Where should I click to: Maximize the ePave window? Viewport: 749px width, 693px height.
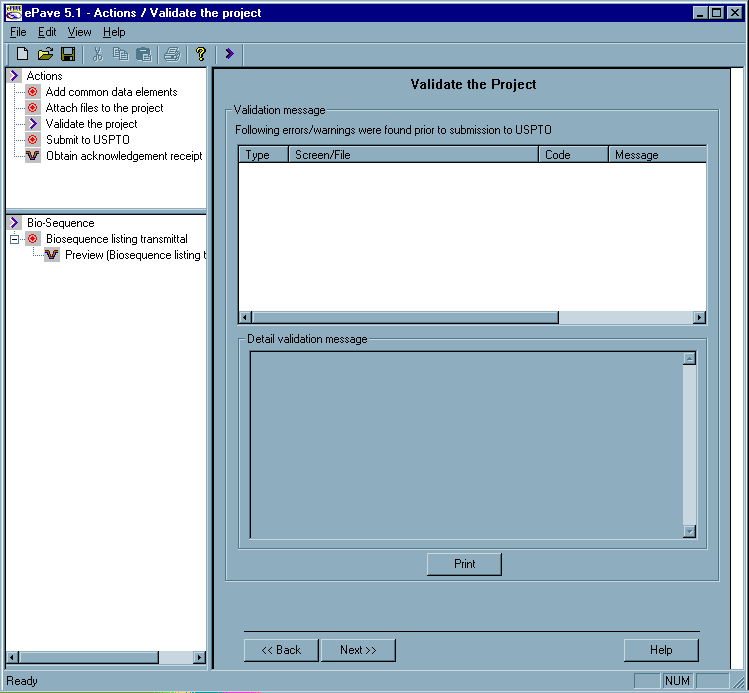717,12
